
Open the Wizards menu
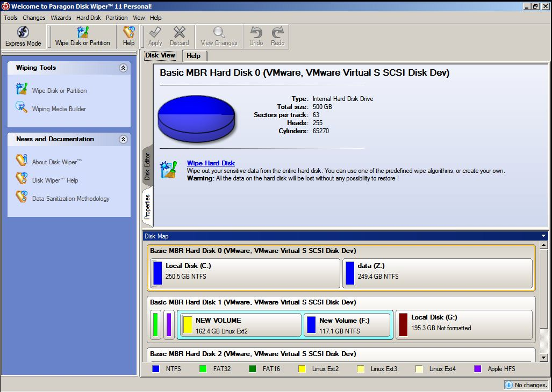tap(61, 18)
